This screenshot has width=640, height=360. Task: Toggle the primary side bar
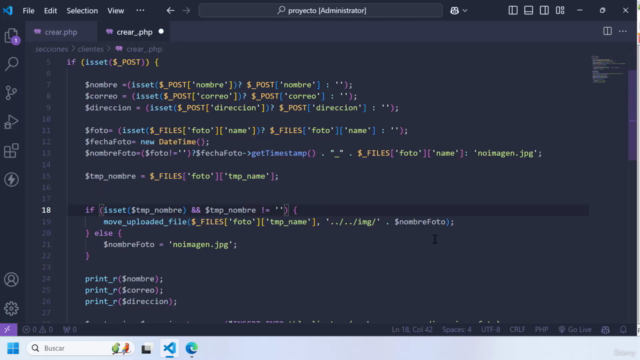[513, 10]
